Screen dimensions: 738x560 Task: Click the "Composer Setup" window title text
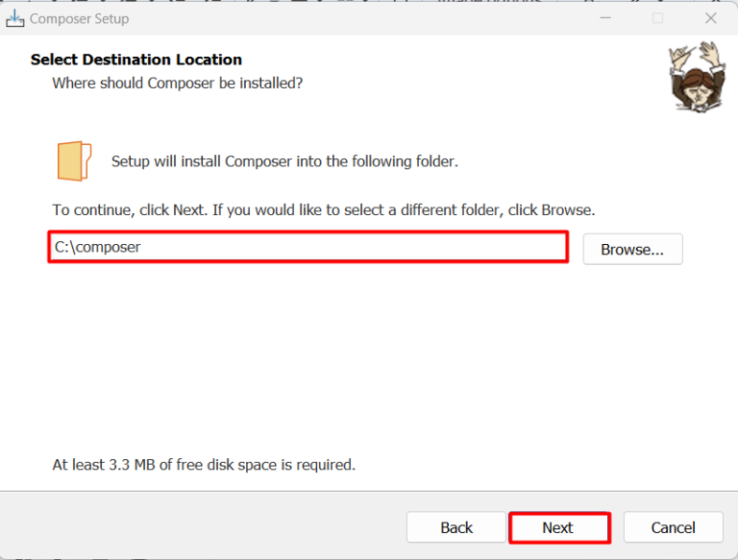pos(79,18)
